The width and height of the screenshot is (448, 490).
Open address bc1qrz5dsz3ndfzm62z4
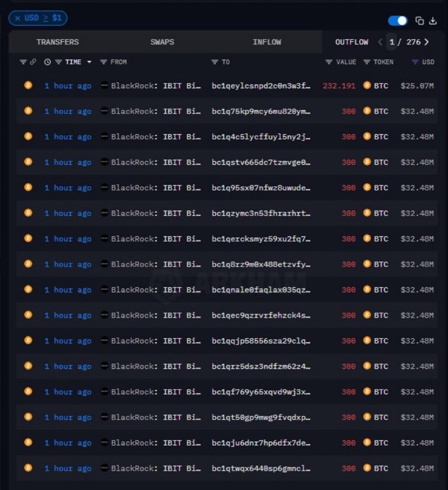[261, 366]
